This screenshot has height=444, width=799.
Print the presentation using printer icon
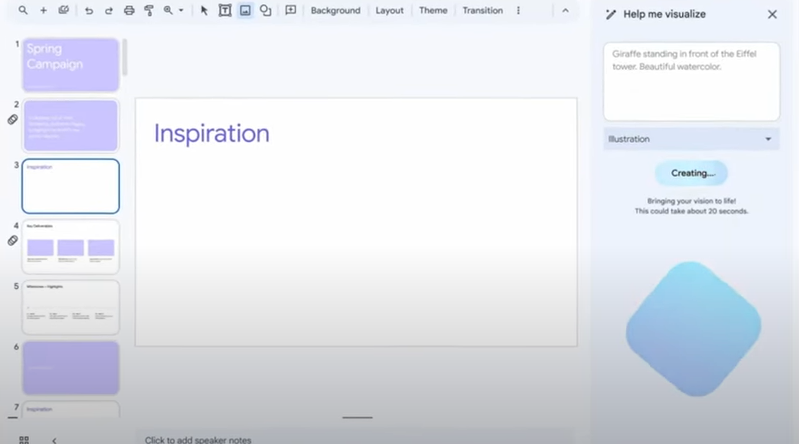pos(129,10)
